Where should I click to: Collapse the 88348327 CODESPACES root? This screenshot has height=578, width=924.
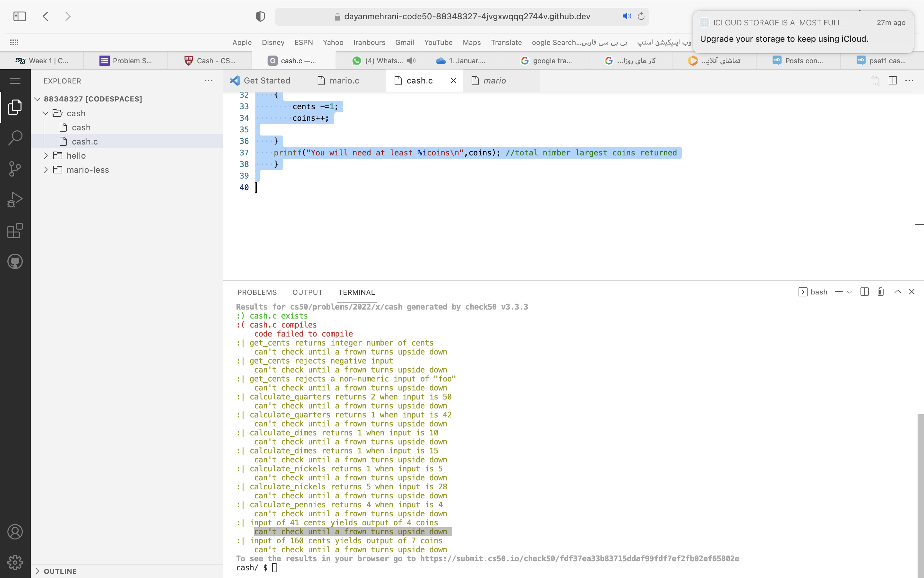[37, 99]
